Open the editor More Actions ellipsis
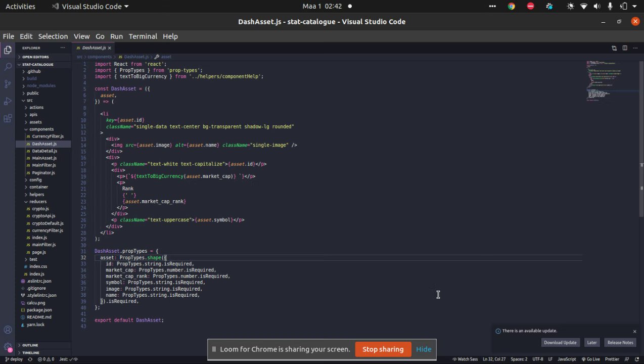 click(x=635, y=48)
